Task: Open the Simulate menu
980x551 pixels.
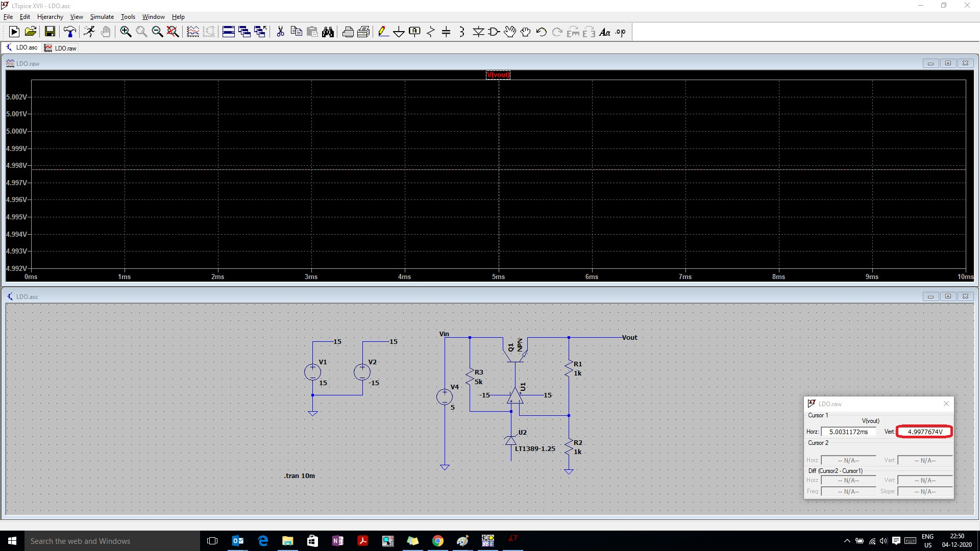Action: [x=102, y=17]
